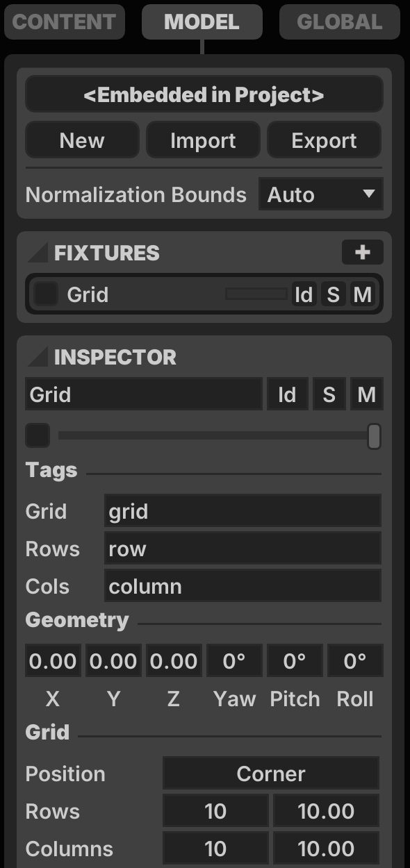Toggle checkbox beside Inspector brightness slider
Viewport: 410px width, 868px height.
(x=38, y=436)
